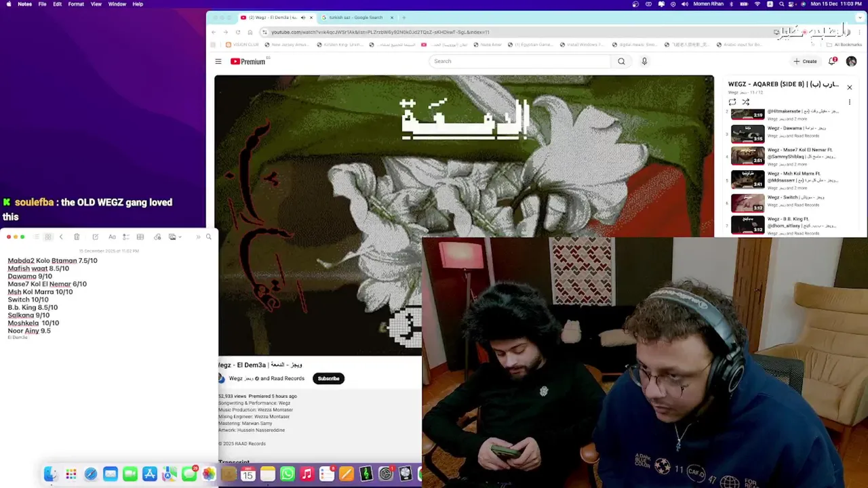868x488 pixels.
Task: Open the Notes link/collaboration icon
Action: (x=157, y=237)
